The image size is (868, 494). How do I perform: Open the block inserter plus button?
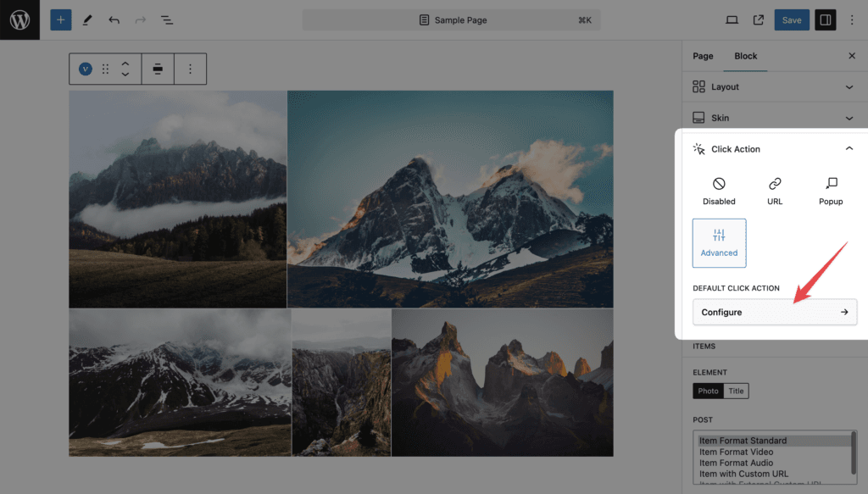(x=60, y=19)
